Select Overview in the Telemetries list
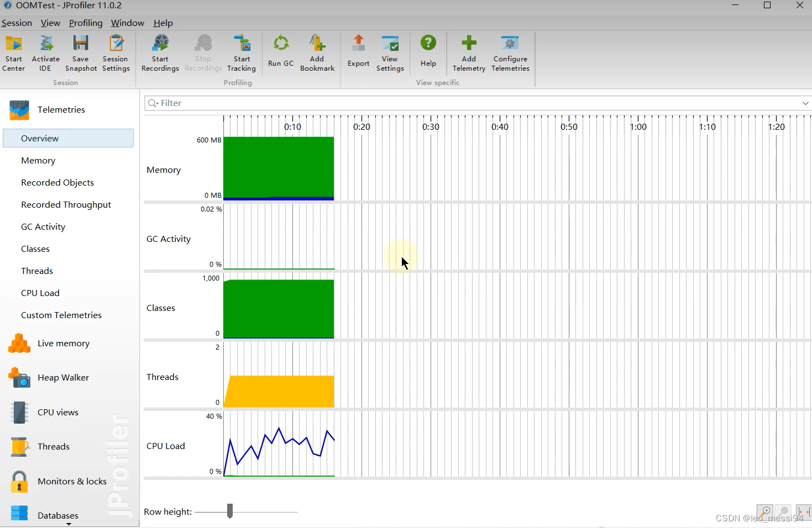This screenshot has height=528, width=812. 69,139
